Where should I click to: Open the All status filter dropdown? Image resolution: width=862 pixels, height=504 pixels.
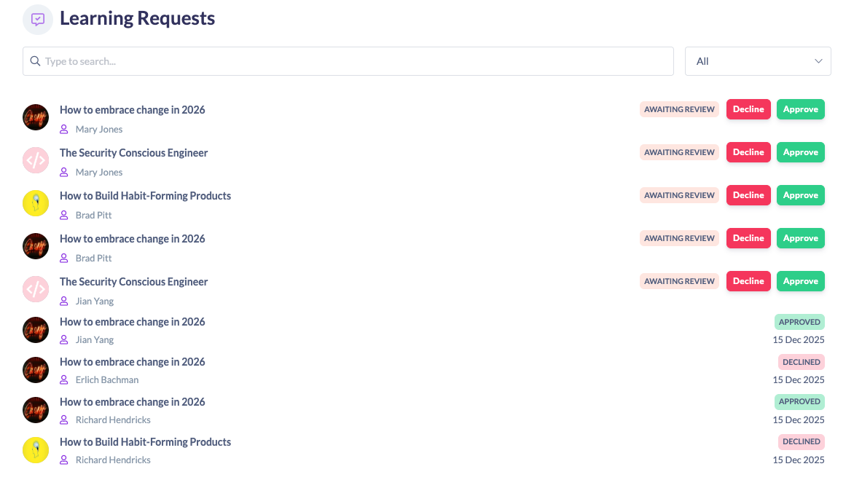[x=757, y=61]
